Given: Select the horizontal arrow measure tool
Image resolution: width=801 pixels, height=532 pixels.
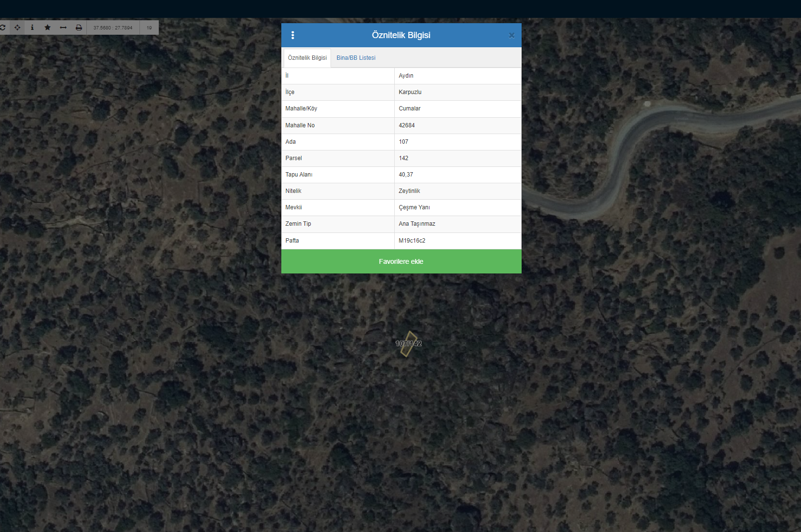Looking at the screenshot, I should click(63, 27).
